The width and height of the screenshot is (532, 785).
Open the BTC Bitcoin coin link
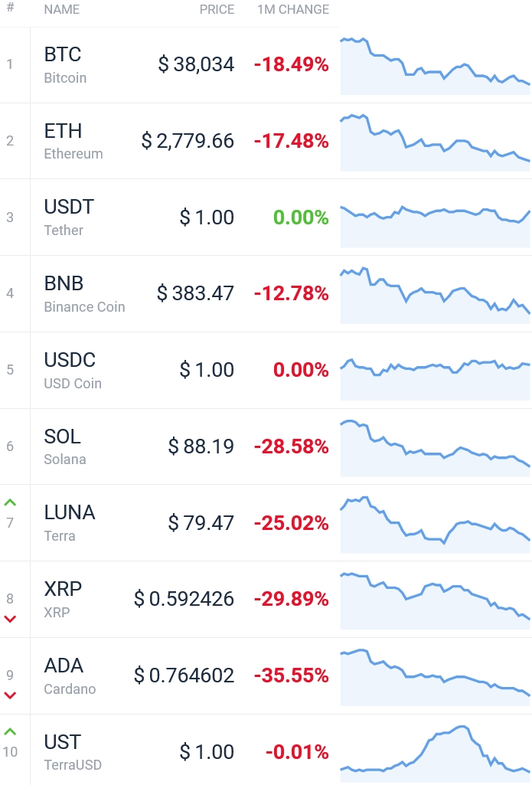65,64
